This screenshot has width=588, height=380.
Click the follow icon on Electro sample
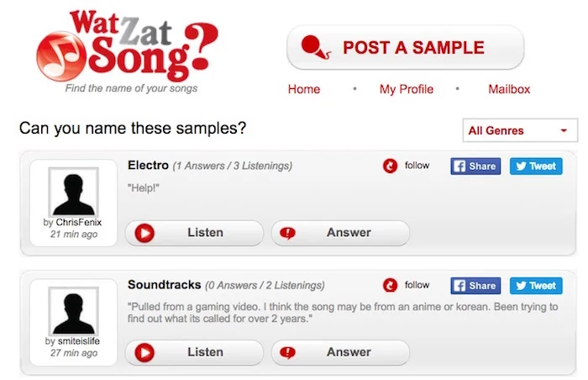coord(390,166)
